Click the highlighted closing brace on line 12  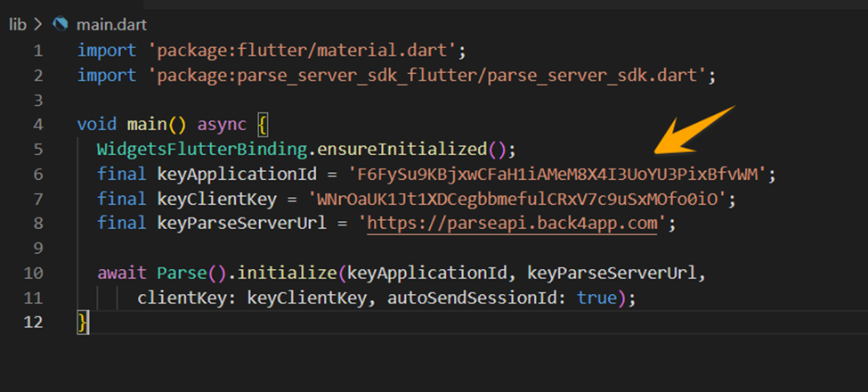(x=83, y=322)
